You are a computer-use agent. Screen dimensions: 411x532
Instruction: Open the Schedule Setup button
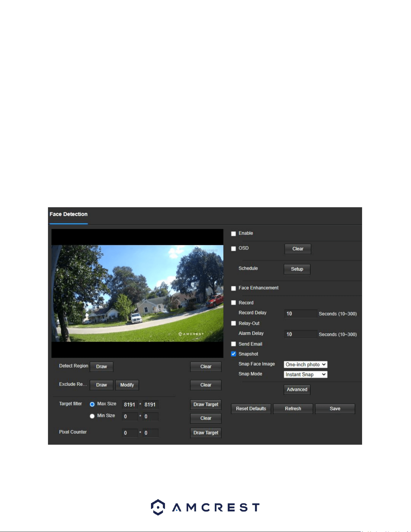(x=297, y=269)
